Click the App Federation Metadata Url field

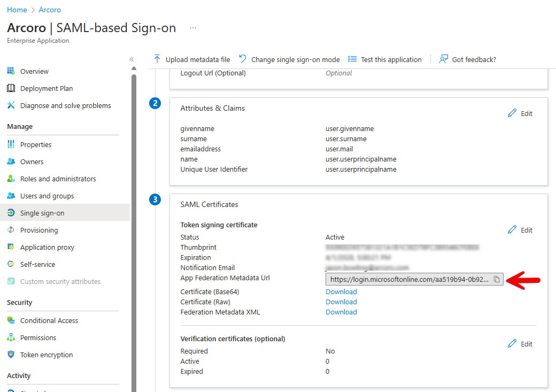click(x=414, y=280)
